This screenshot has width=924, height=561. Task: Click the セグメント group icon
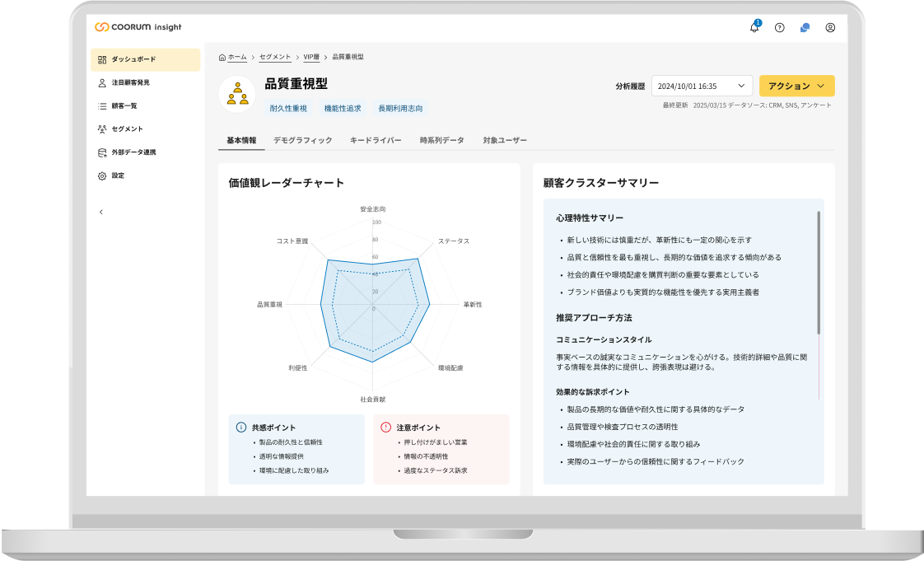click(102, 129)
